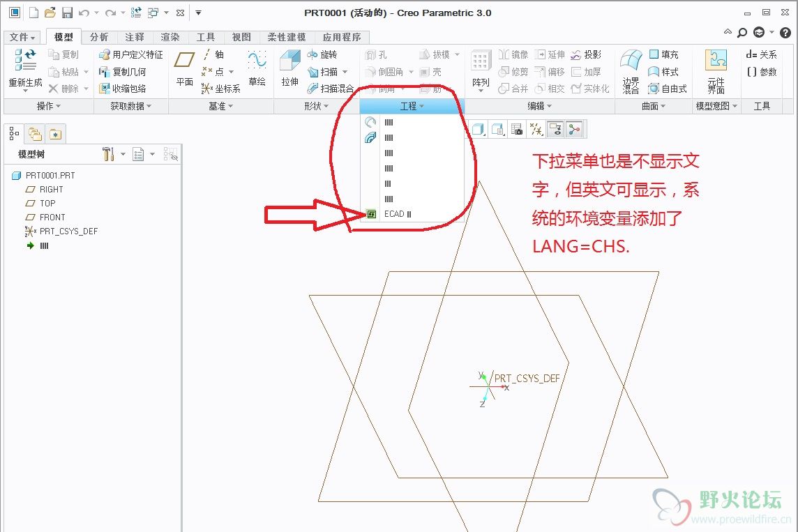Screen dimensions: 798x532
Task: Switch to the Render (渲染) tab
Action: (x=170, y=37)
